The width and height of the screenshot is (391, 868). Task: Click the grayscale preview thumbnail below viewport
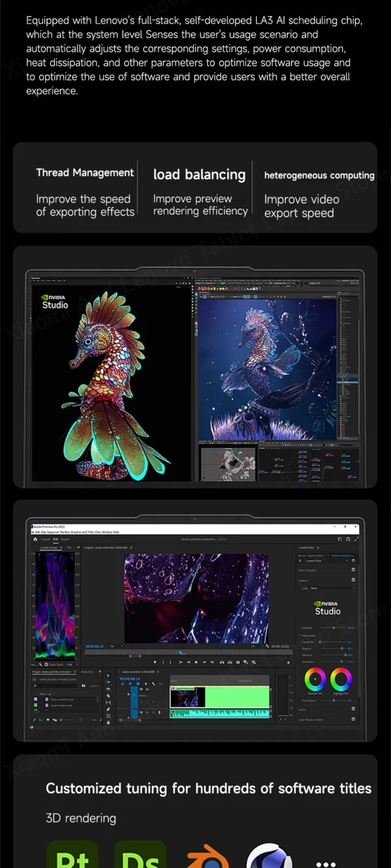[228, 463]
